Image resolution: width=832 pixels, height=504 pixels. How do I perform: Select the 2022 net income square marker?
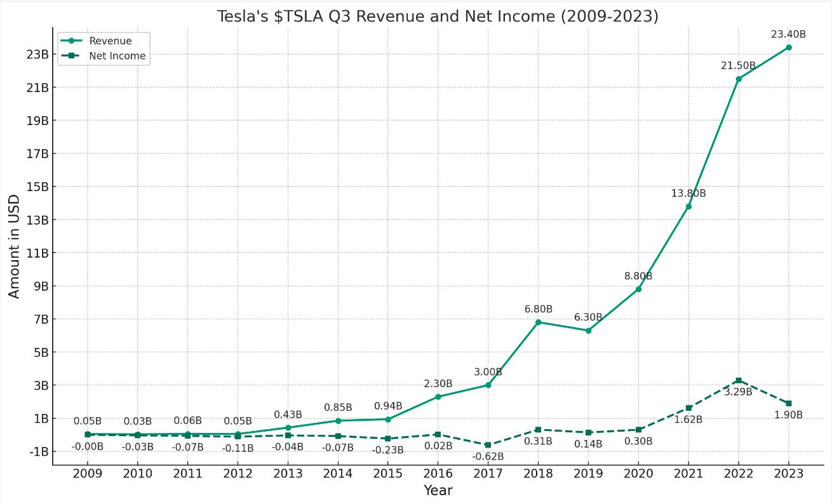pos(738,380)
